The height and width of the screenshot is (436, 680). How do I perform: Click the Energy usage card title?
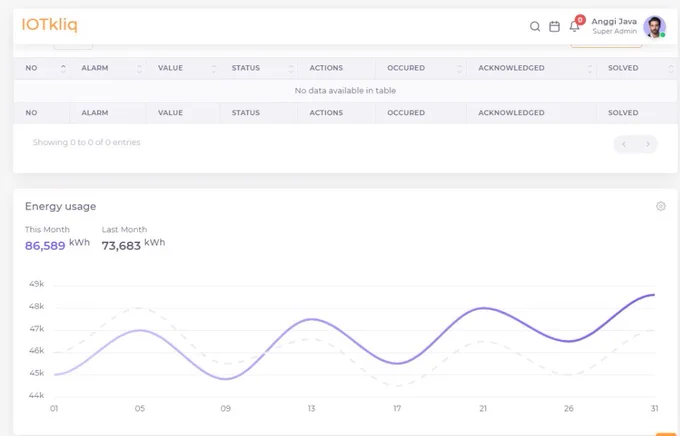(x=60, y=207)
